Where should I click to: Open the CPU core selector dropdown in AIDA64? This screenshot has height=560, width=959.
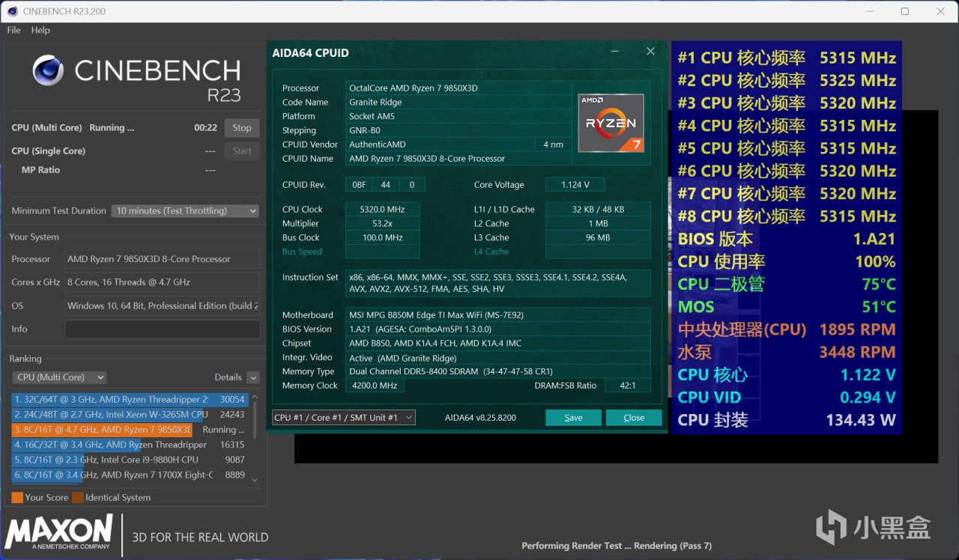tap(344, 418)
